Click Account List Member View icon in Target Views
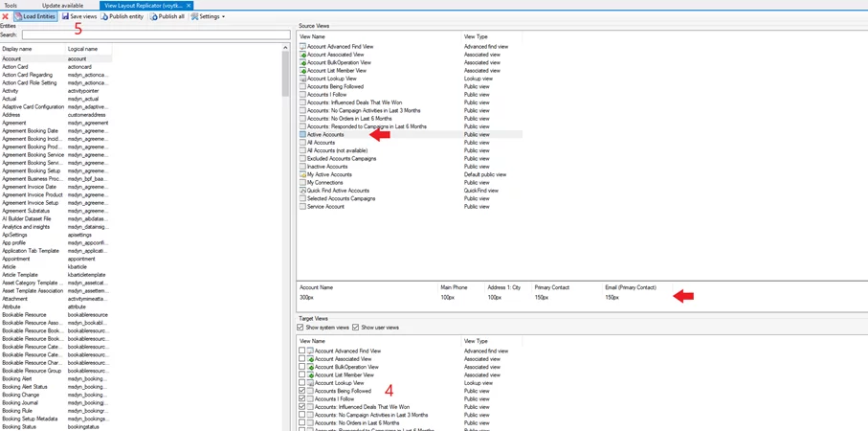This screenshot has height=431, width=868. pyautogui.click(x=310, y=375)
